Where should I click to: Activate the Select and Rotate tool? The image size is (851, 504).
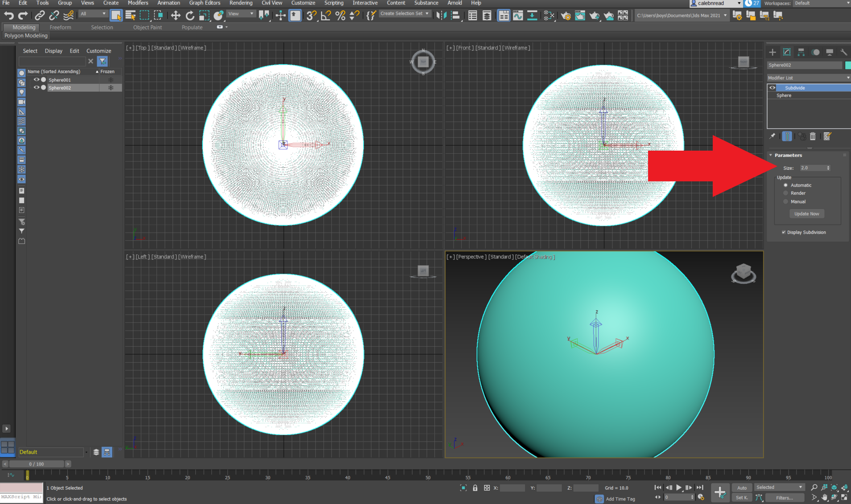click(x=190, y=15)
